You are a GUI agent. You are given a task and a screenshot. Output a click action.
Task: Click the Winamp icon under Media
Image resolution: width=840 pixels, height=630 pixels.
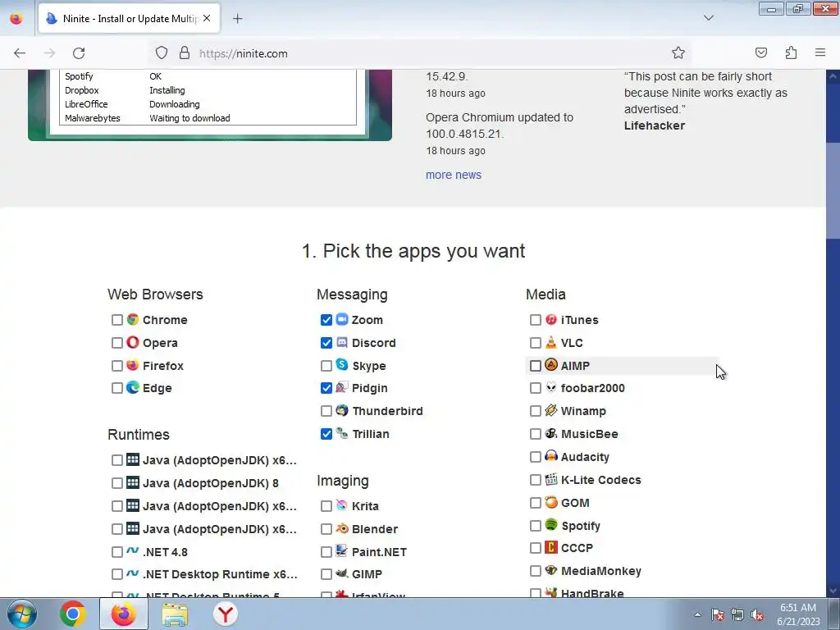(551, 411)
